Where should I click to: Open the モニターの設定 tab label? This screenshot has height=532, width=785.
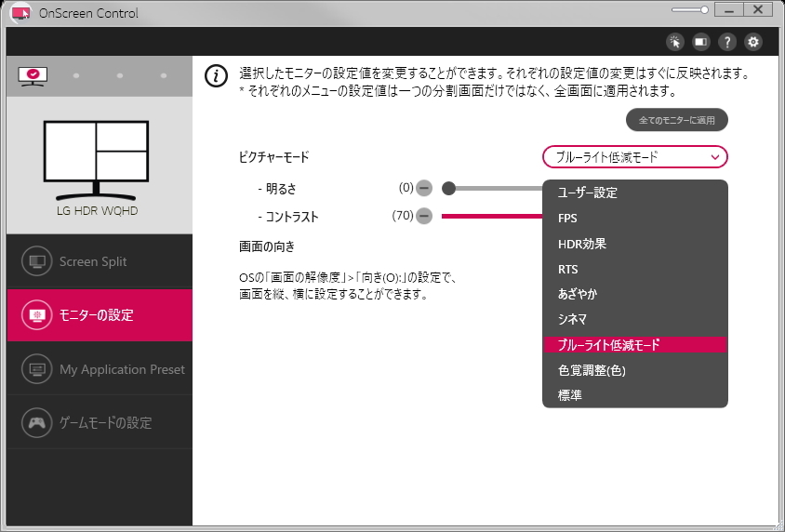click(x=96, y=315)
